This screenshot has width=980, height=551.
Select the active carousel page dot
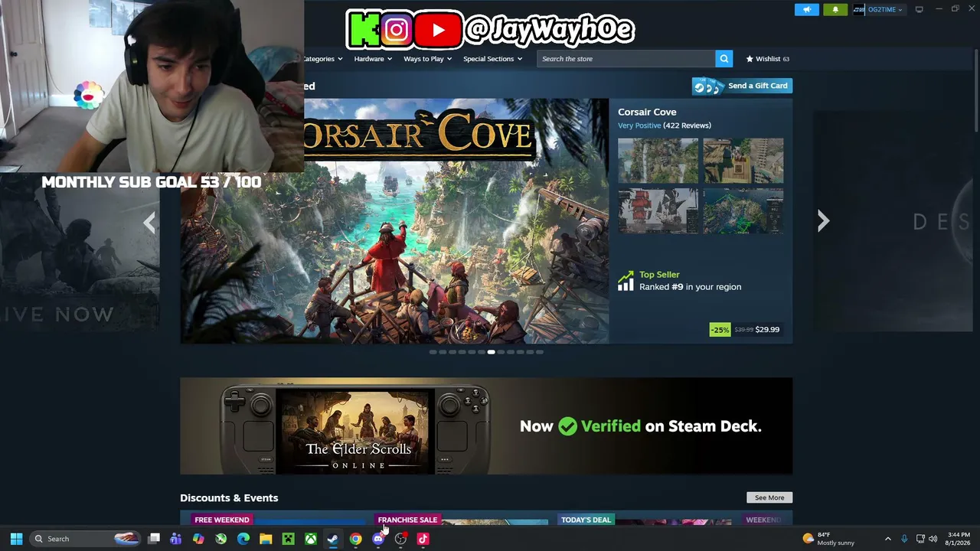(x=491, y=352)
